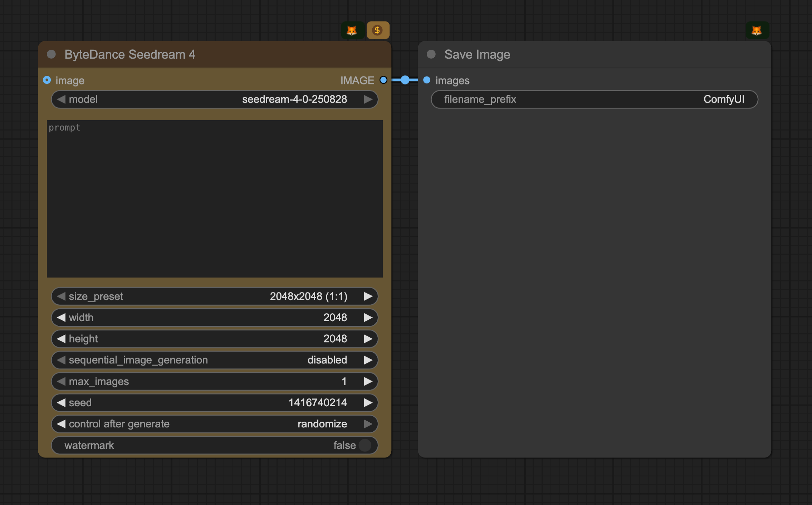Click the IMAGE output connector dot

click(383, 80)
